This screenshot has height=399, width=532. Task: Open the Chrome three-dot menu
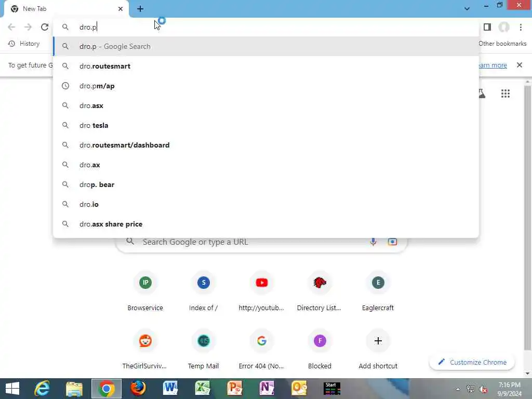coord(521,27)
